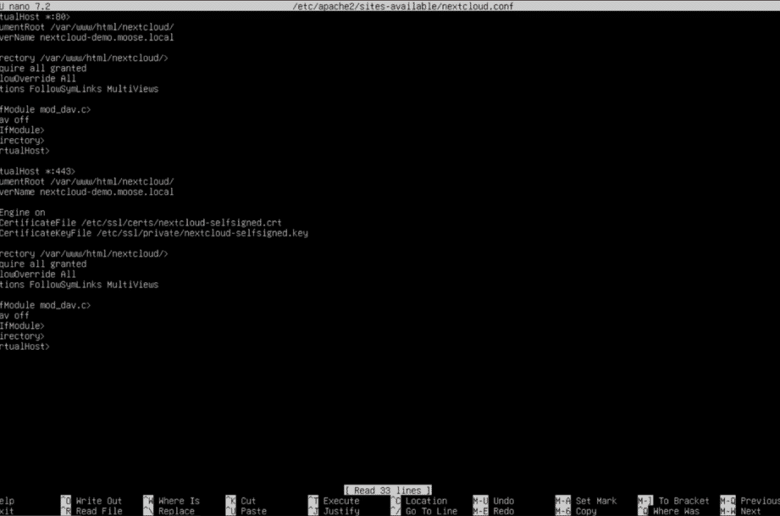This screenshot has width=780, height=516.
Task: Select the Execute shortcut label
Action: pyautogui.click(x=341, y=501)
